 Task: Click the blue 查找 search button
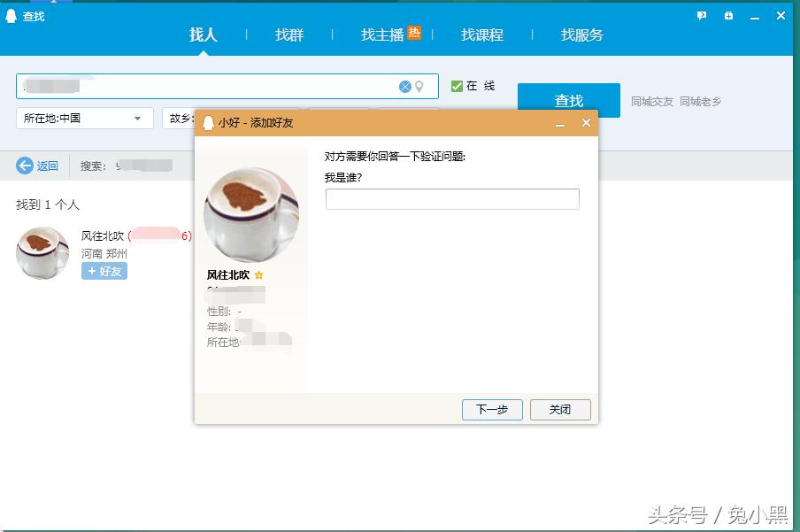[568, 101]
